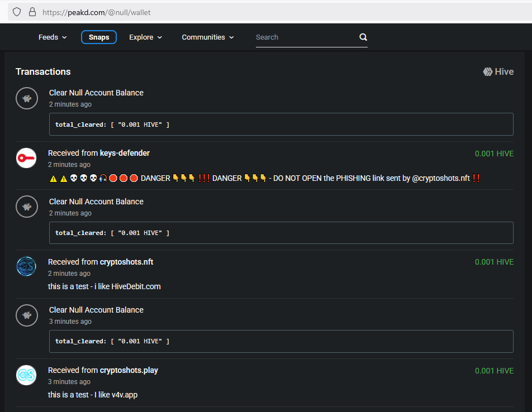Image resolution: width=532 pixels, height=412 pixels.
Task: Open the keys-defender account link
Action: pyautogui.click(x=125, y=153)
